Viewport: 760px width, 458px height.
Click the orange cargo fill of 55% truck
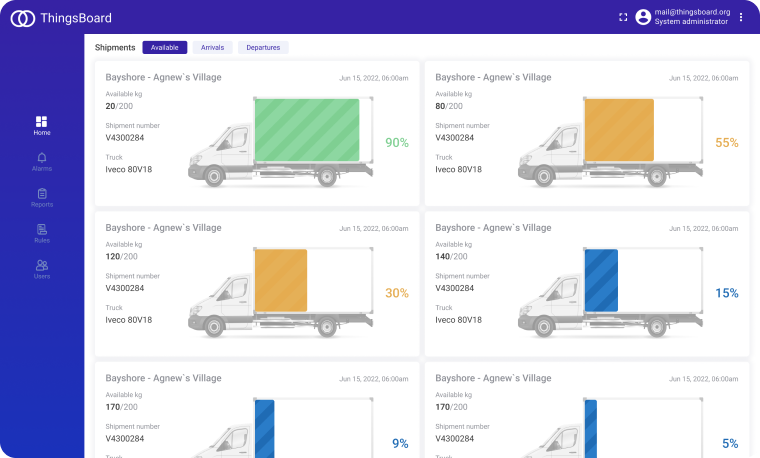619,130
